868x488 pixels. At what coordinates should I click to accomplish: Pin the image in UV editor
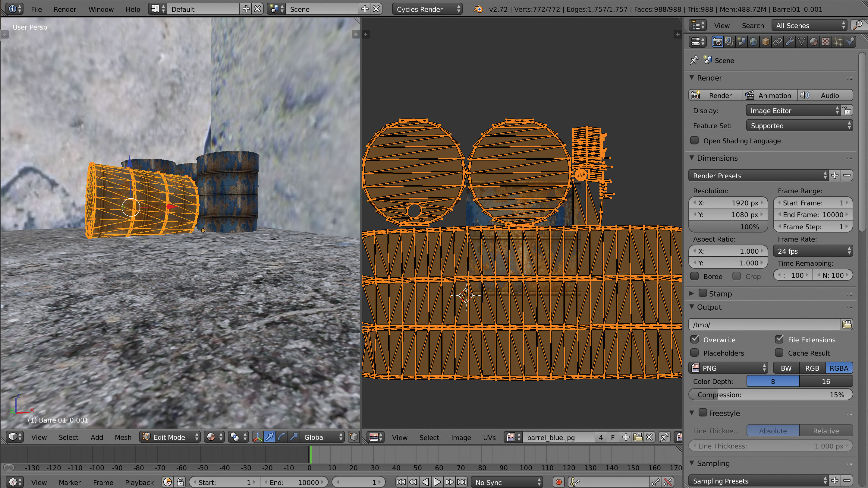pos(665,437)
